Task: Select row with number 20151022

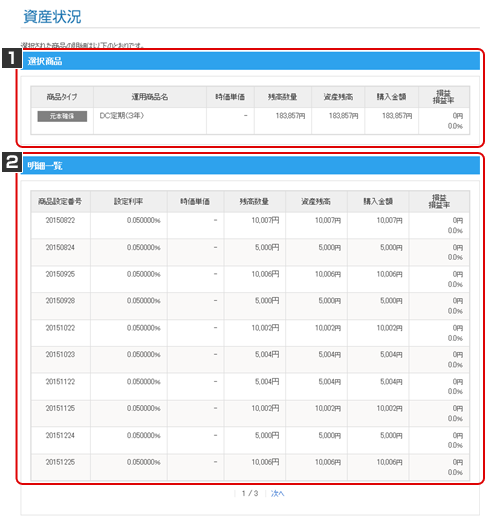Action: (250, 333)
